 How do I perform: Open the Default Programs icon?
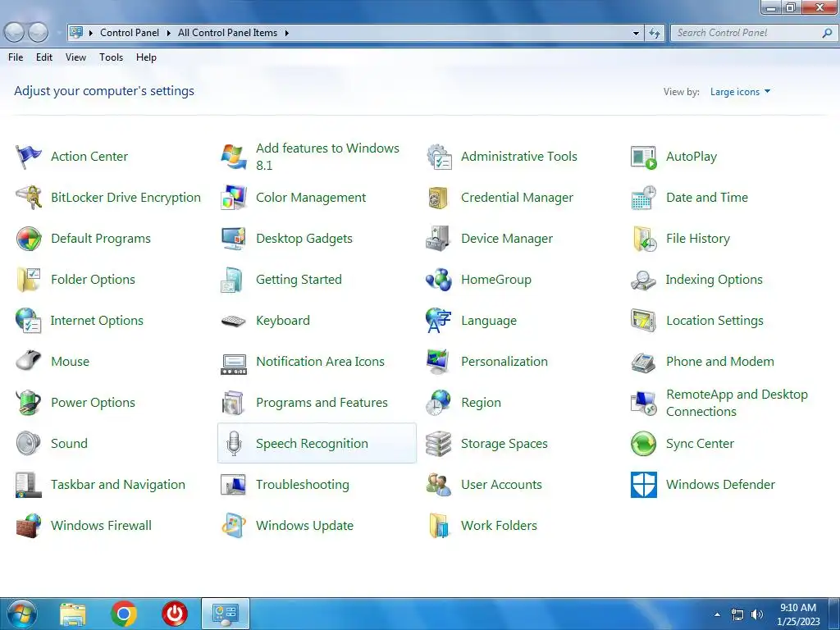[x=29, y=239]
